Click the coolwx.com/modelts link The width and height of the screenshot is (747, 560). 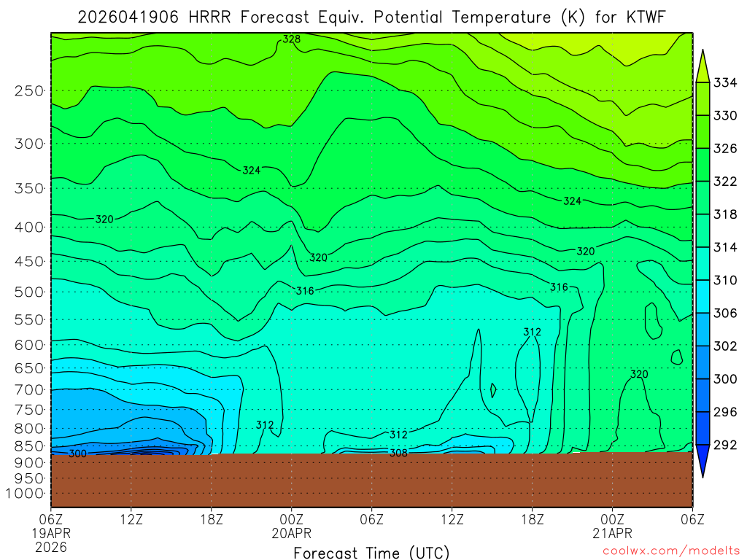[x=671, y=551]
